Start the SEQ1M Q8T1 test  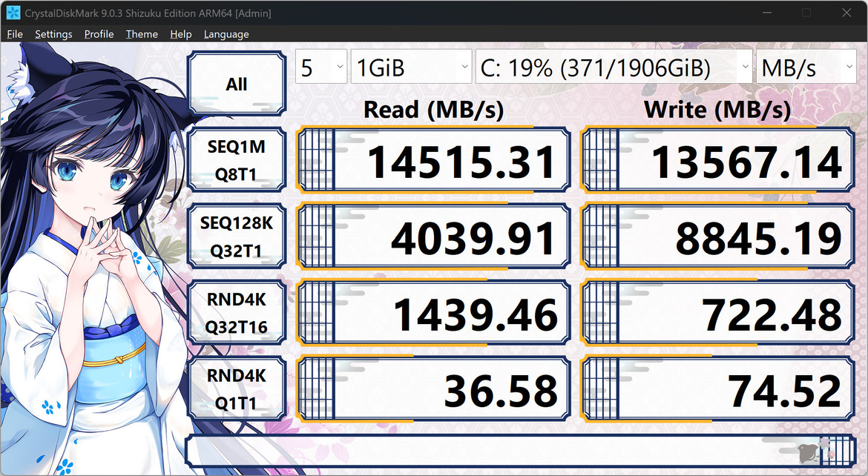pyautogui.click(x=237, y=160)
